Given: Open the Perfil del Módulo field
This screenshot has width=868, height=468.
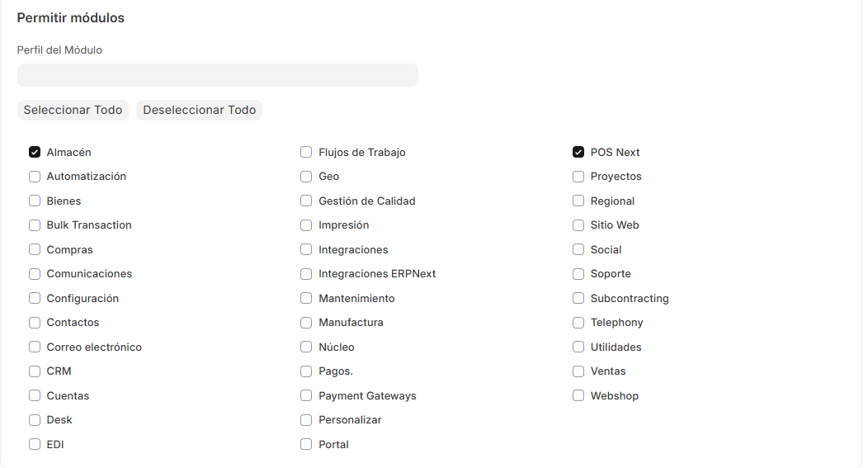Looking at the screenshot, I should coord(217,75).
